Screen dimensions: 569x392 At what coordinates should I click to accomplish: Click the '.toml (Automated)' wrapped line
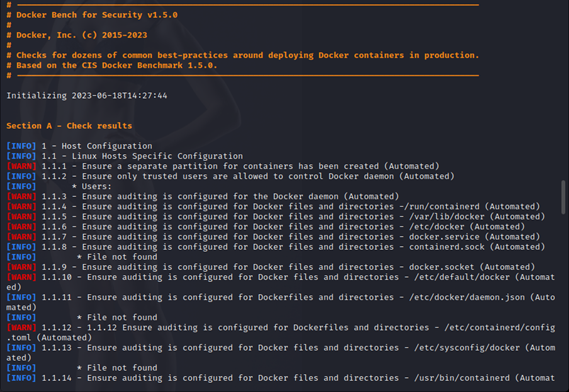click(x=49, y=338)
